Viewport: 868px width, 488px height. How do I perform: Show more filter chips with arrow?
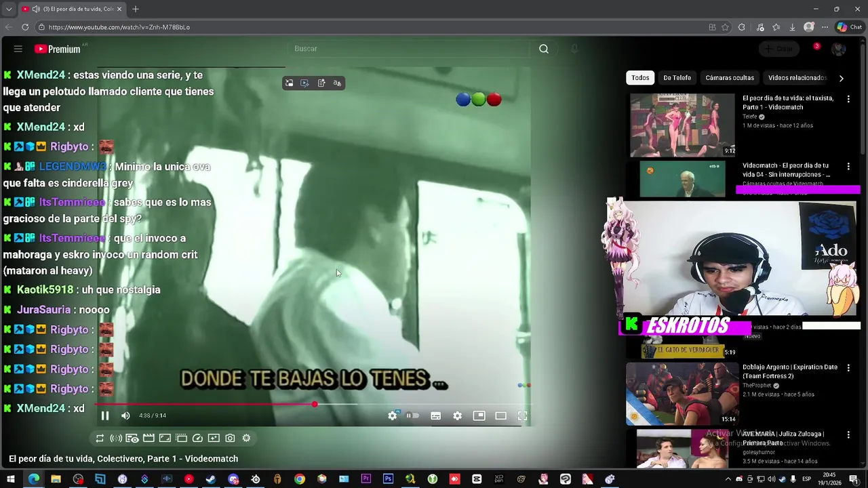[841, 78]
